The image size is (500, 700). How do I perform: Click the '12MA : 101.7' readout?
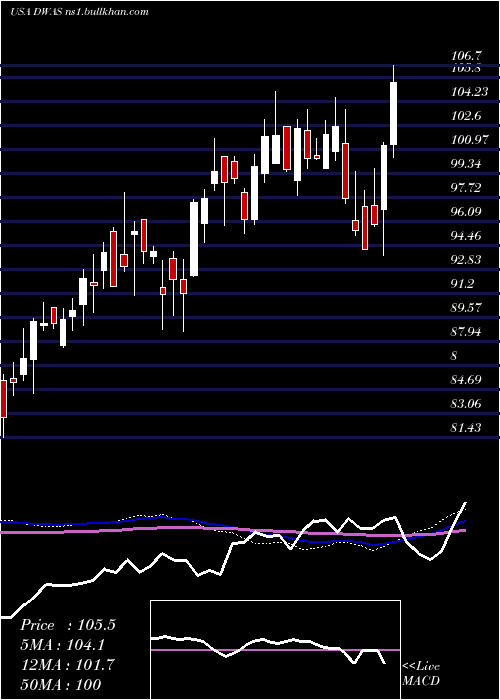(x=67, y=664)
